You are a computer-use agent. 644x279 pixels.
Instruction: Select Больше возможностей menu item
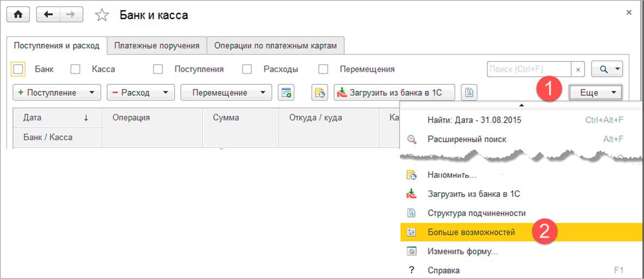click(x=471, y=232)
